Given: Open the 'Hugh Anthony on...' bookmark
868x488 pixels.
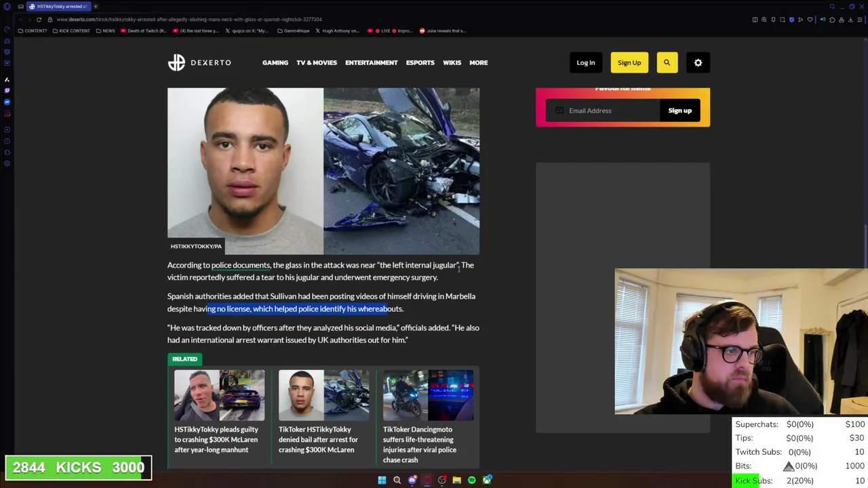Looking at the screenshot, I should click(336, 30).
